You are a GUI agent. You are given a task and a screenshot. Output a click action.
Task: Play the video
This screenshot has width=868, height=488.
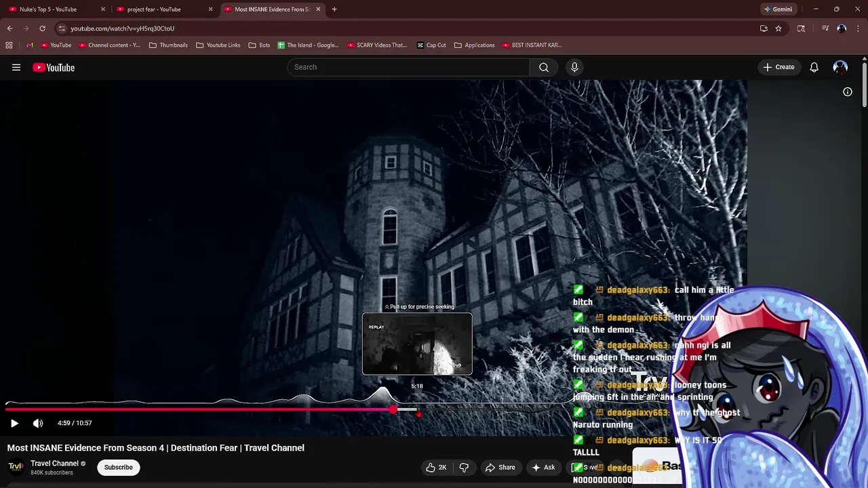pos(14,423)
